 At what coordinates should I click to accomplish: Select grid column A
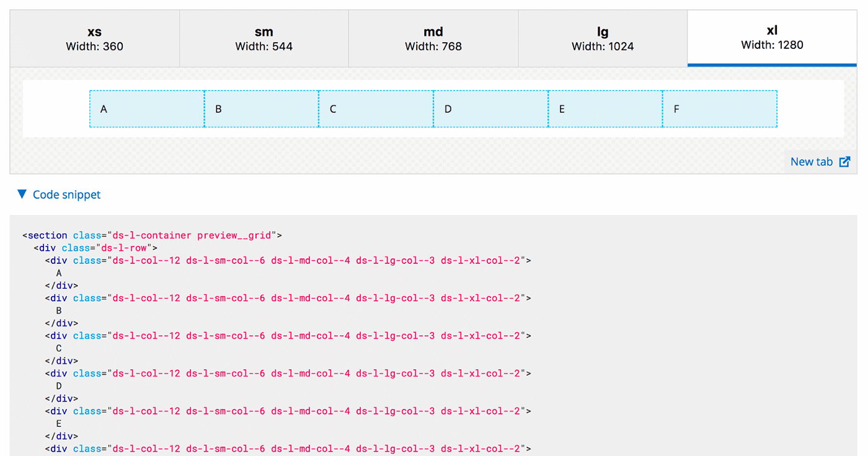click(146, 108)
